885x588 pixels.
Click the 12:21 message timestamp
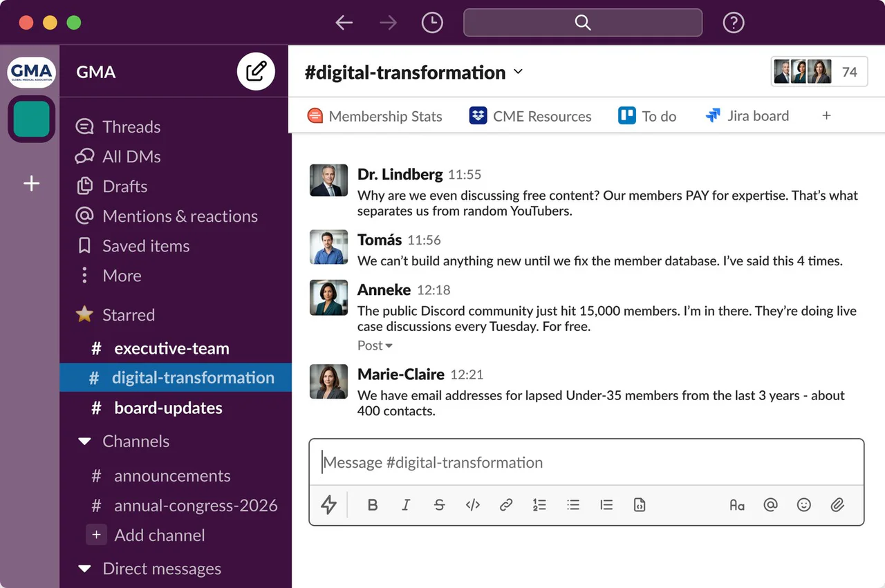(x=467, y=374)
